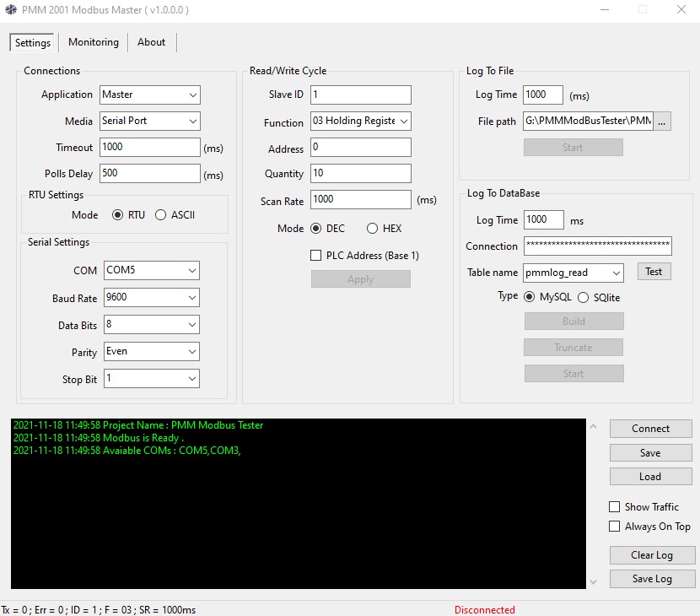Click the File path text field
This screenshot has width=700, height=616.
589,121
